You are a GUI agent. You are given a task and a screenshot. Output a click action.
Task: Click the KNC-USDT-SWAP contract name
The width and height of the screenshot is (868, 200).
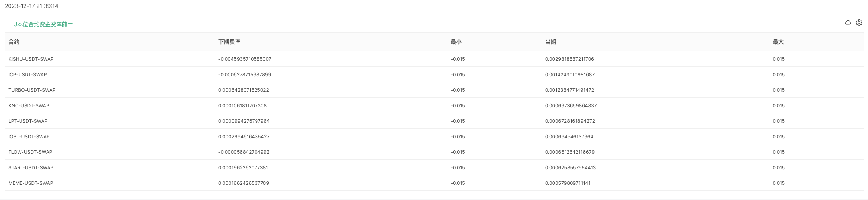(x=29, y=106)
